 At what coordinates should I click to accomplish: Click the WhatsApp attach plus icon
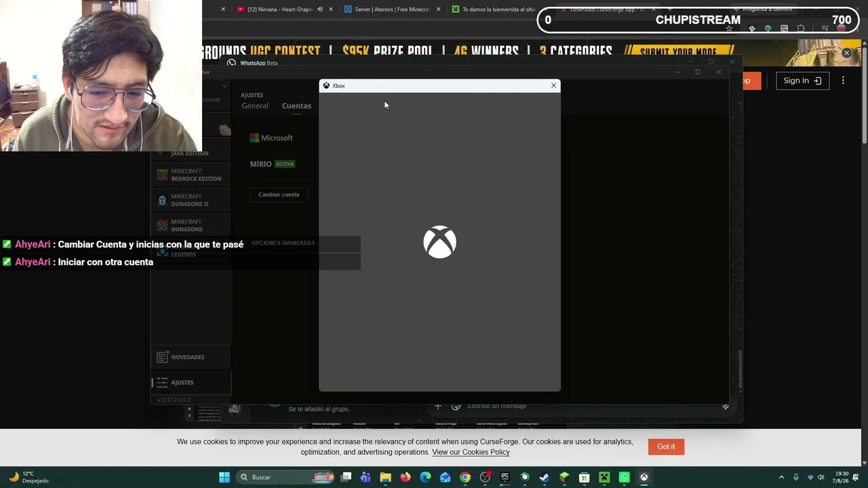(438, 406)
